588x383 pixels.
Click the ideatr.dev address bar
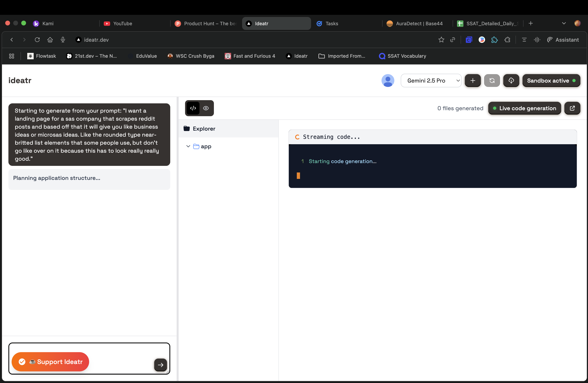[x=96, y=40]
